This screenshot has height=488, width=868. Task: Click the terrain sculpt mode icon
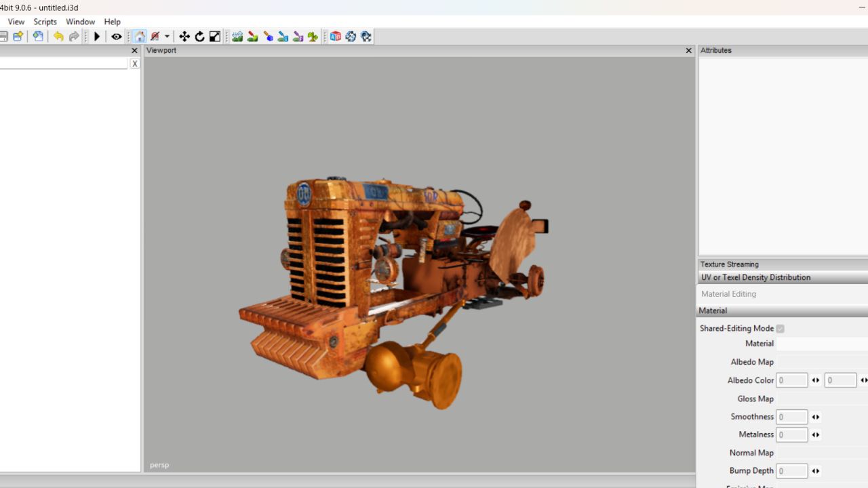click(237, 37)
